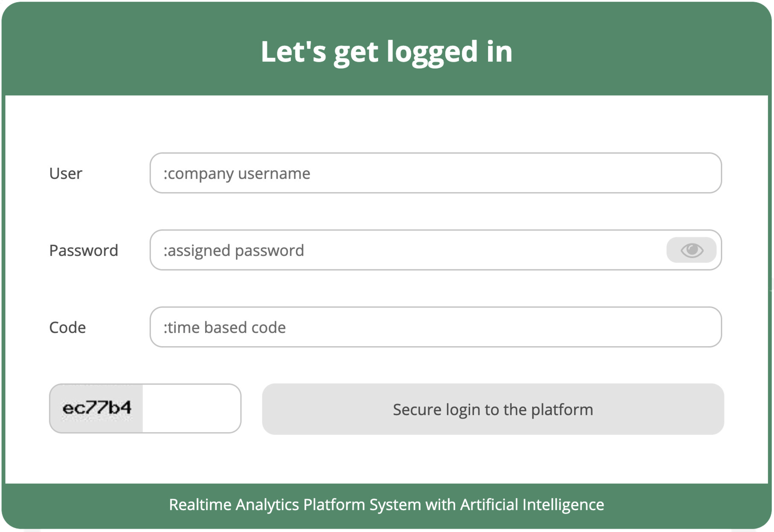Focus the company username field
This screenshot has width=774, height=532.
point(435,173)
